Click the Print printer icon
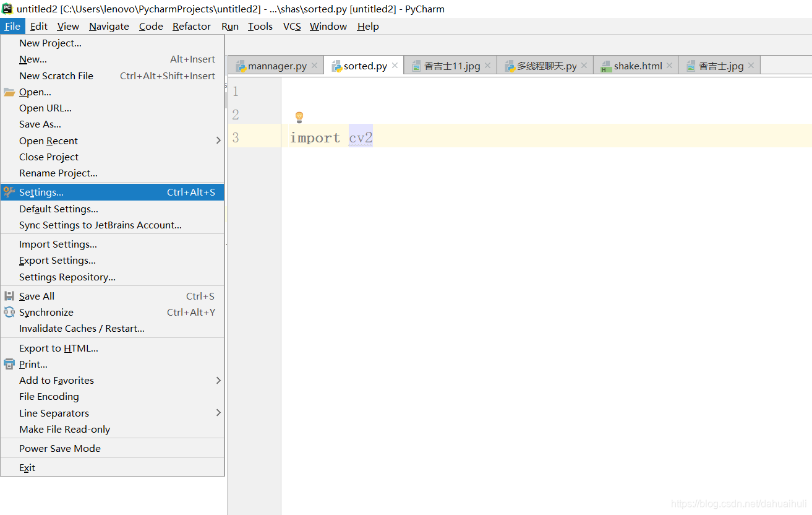Image resolution: width=812 pixels, height=515 pixels. [9, 364]
